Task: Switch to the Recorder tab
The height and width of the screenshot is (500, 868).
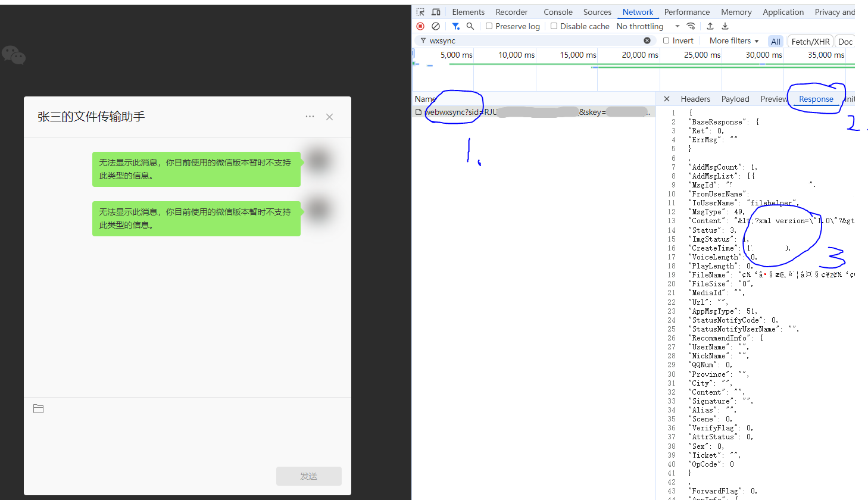Action: tap(511, 12)
